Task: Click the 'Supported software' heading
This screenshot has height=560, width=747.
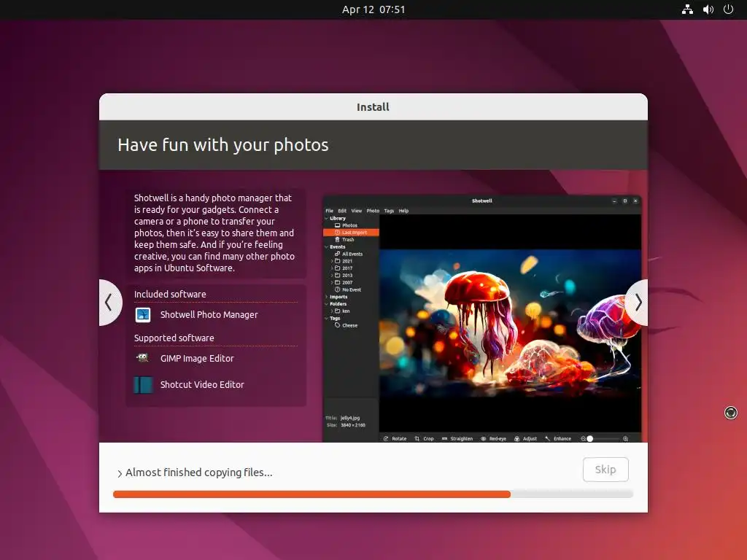Action: coord(174,338)
